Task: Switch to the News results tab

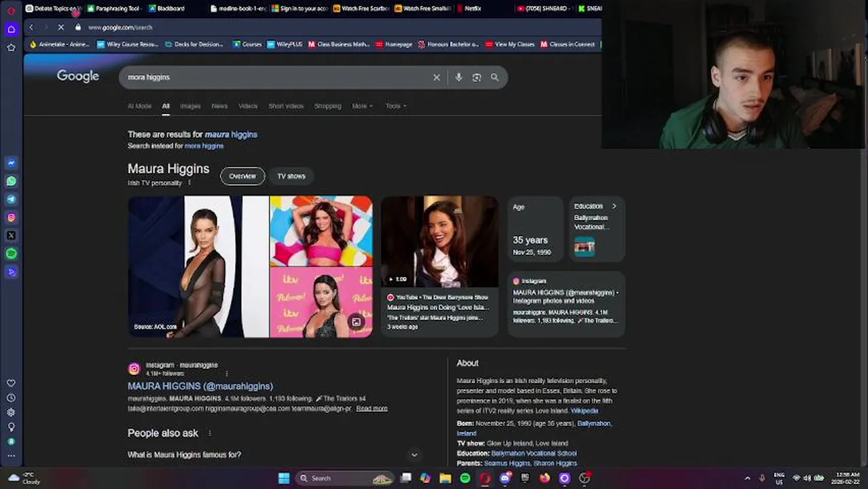Action: click(219, 106)
